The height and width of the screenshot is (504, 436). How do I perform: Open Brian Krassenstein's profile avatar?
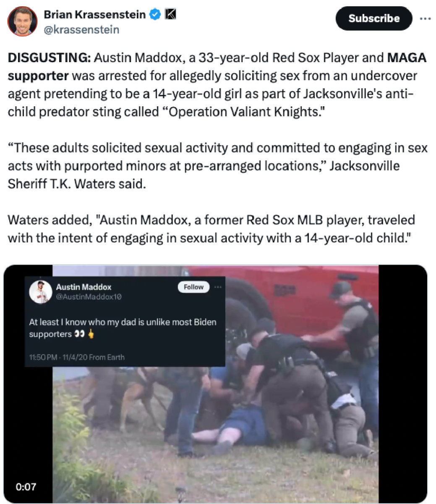(23, 22)
